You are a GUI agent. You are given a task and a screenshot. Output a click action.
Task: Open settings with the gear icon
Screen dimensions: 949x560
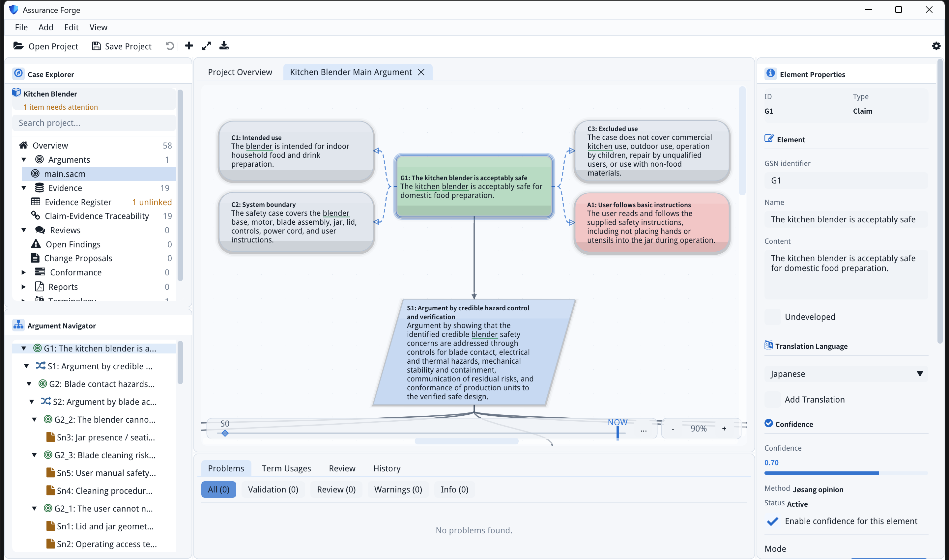coord(936,46)
